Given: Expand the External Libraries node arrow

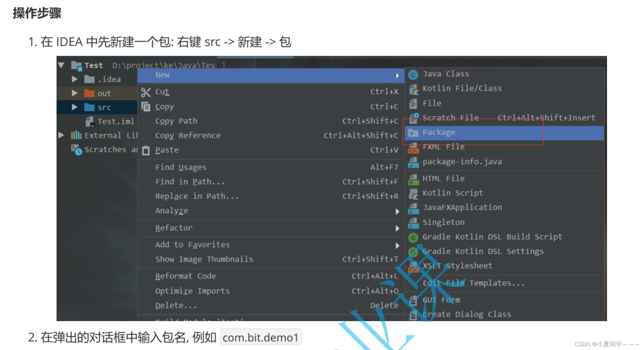Looking at the screenshot, I should (x=61, y=135).
